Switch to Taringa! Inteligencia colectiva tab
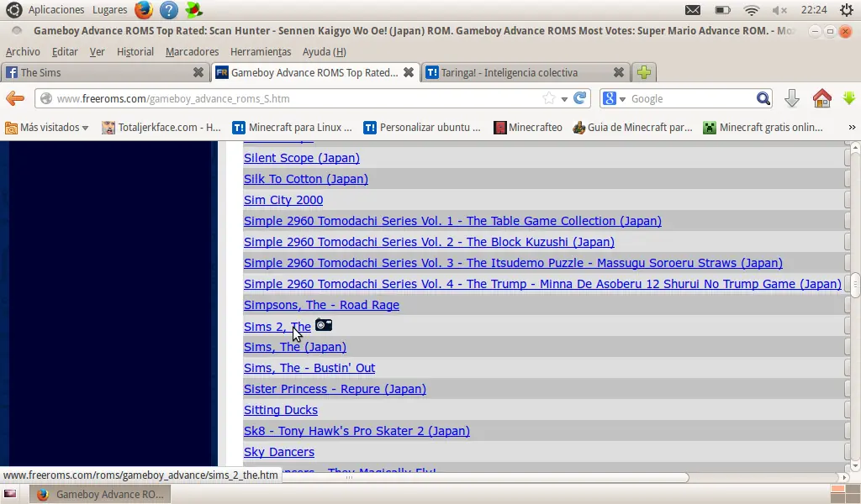The image size is (861, 504). 526,72
